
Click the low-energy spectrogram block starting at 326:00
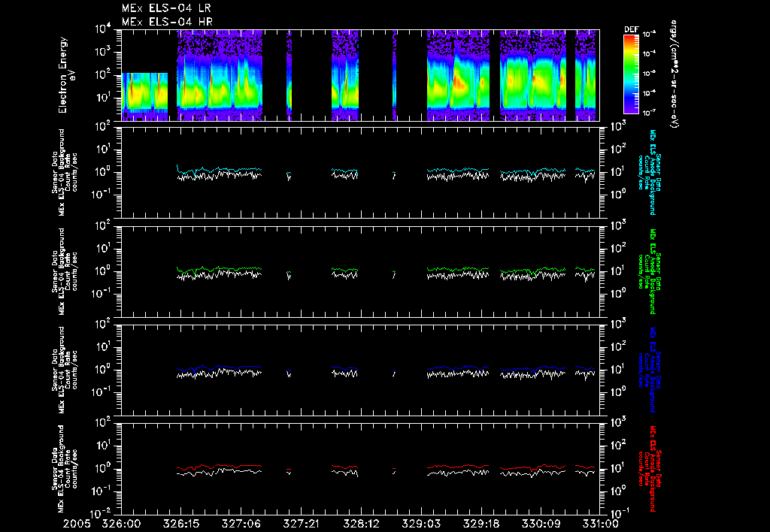145,97
